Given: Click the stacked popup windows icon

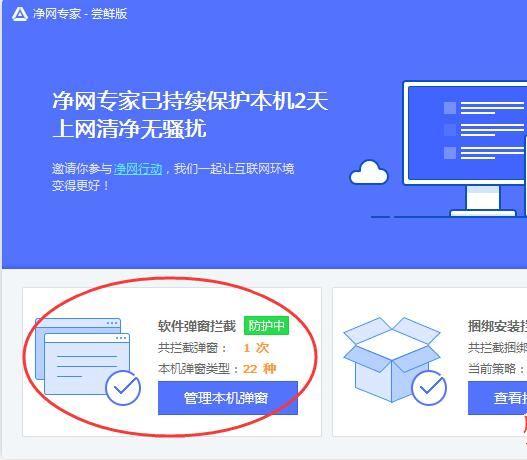Looking at the screenshot, I should pos(83,356).
